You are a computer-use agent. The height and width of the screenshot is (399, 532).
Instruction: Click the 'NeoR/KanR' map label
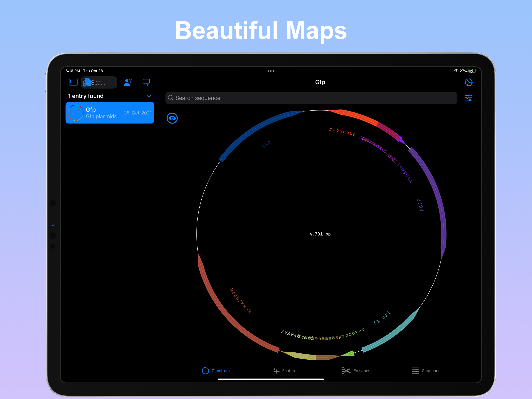pos(241,300)
